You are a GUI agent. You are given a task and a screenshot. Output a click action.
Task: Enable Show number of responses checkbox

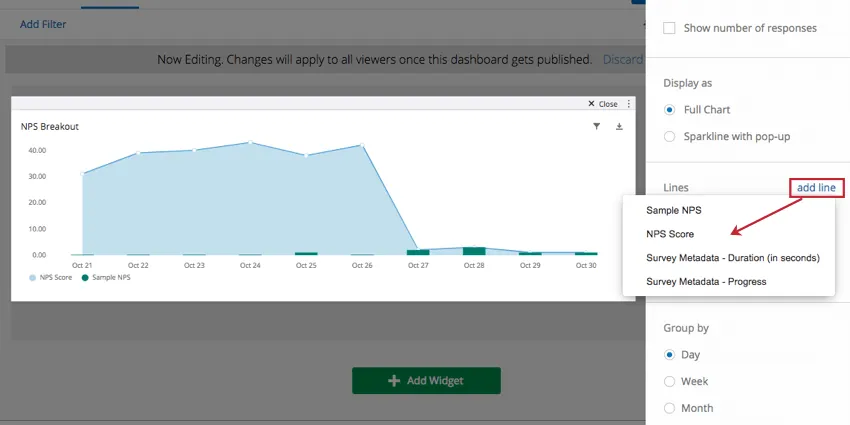point(669,28)
